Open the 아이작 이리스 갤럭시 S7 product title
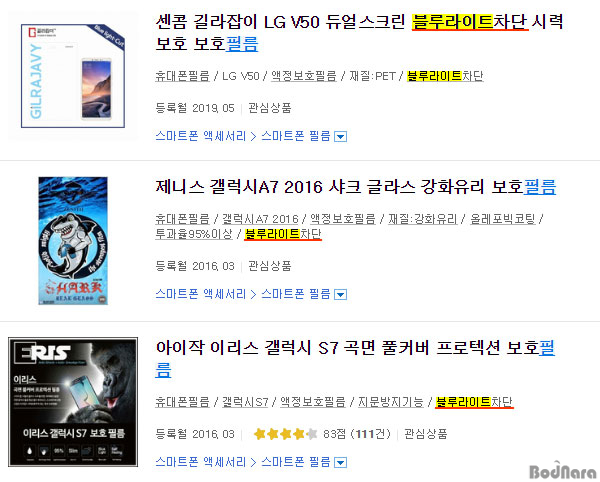 355,359
